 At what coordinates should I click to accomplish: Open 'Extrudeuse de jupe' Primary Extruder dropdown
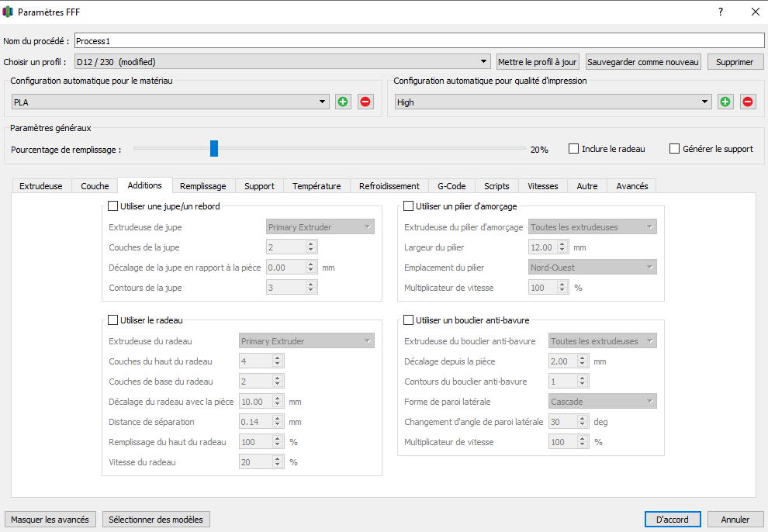point(320,227)
